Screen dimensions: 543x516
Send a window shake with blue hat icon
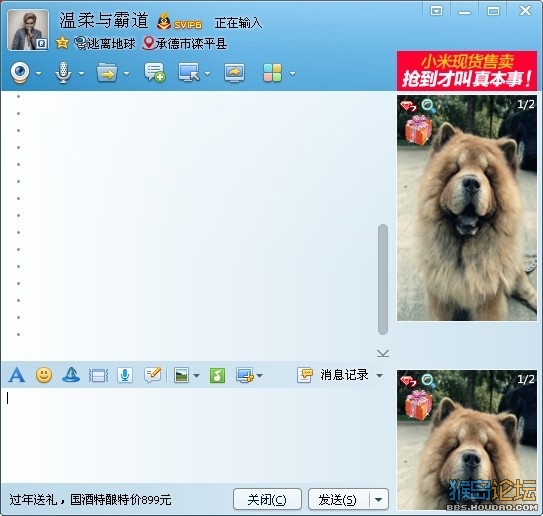(x=71, y=375)
